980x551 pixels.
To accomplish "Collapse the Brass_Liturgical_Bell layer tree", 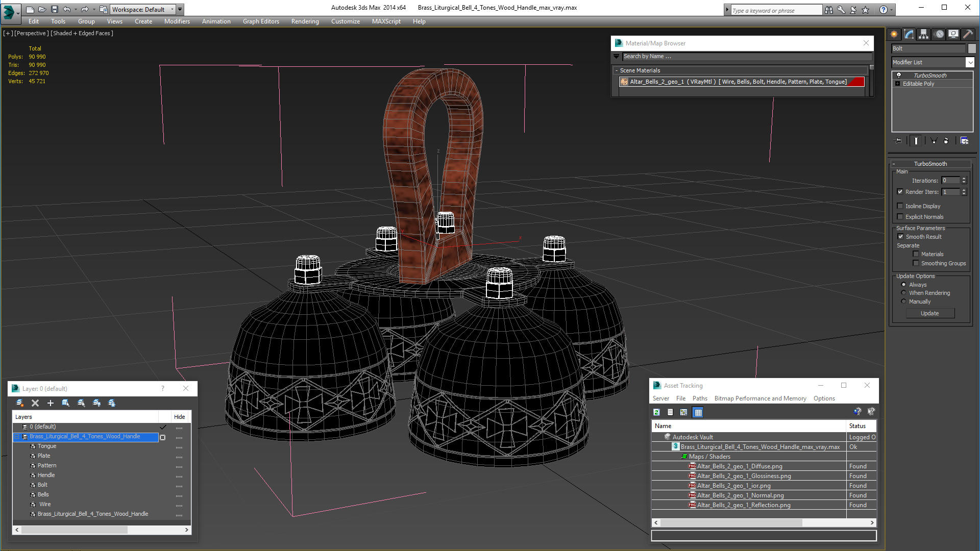I will (17, 437).
